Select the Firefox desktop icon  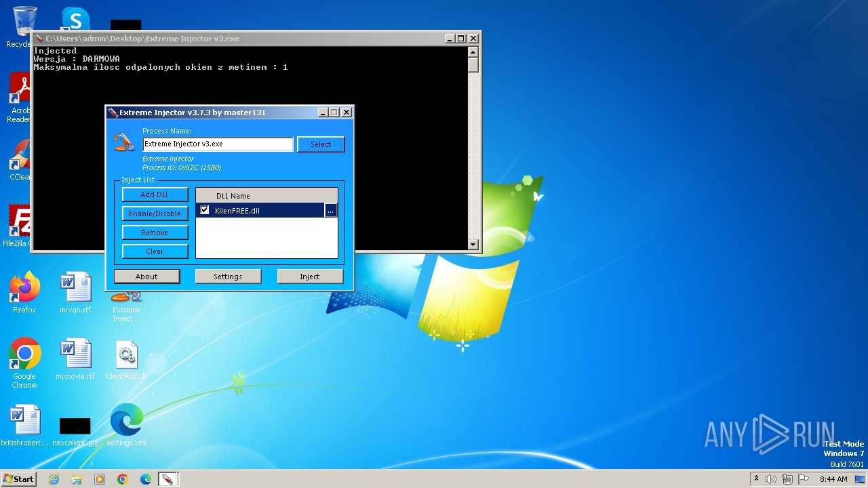pyautogui.click(x=24, y=293)
